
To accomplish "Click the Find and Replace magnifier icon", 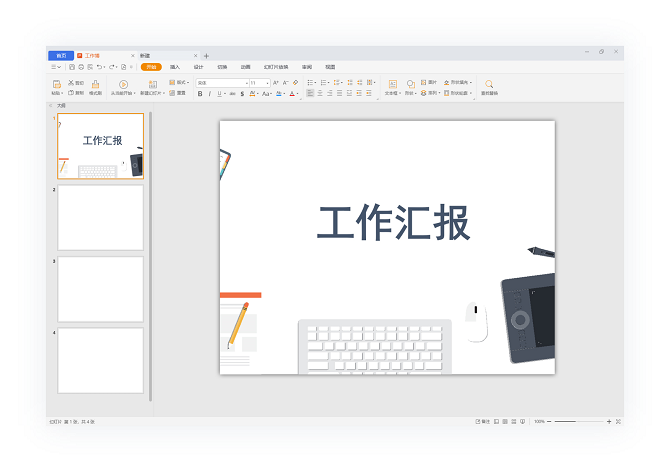I will [x=489, y=84].
